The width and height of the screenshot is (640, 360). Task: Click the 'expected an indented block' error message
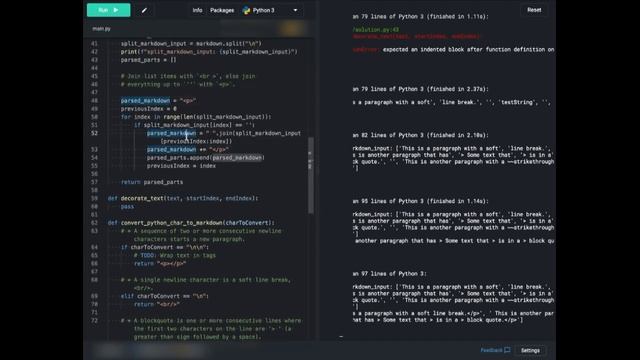point(469,49)
